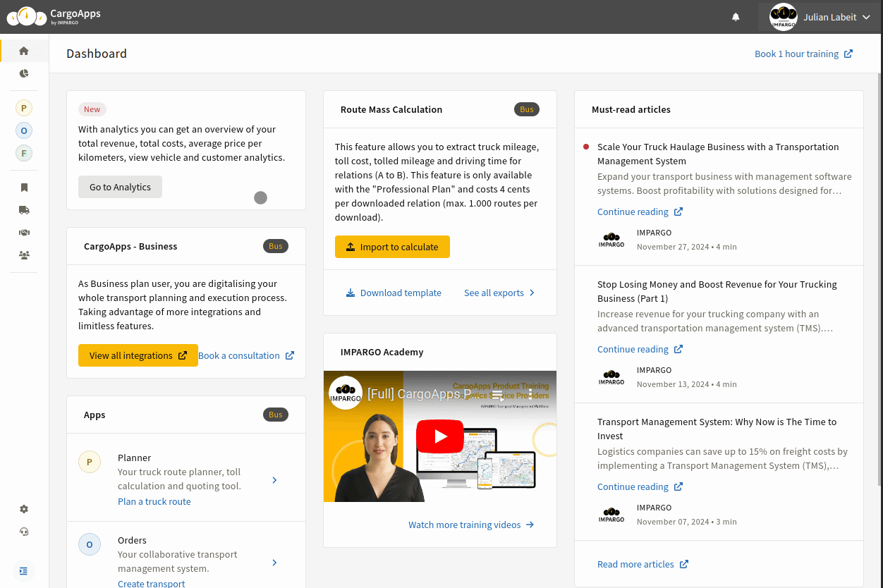Open See all exports link
883x588 pixels.
click(x=499, y=293)
